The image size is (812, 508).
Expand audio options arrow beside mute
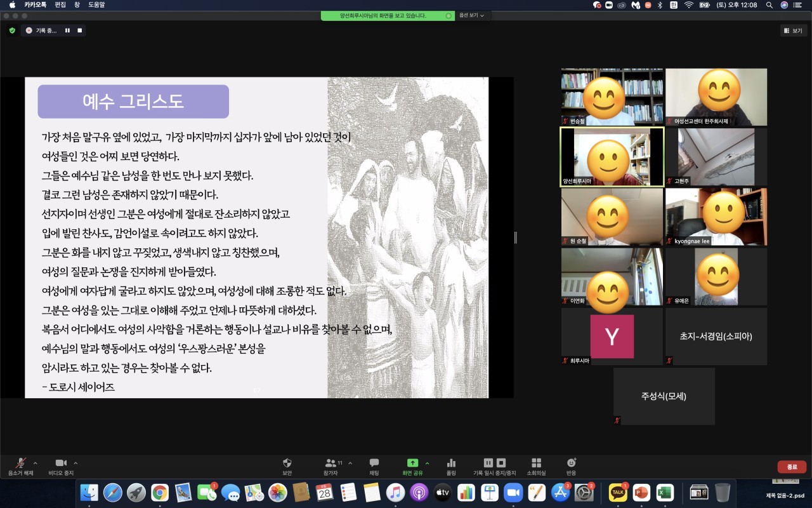coord(35,463)
